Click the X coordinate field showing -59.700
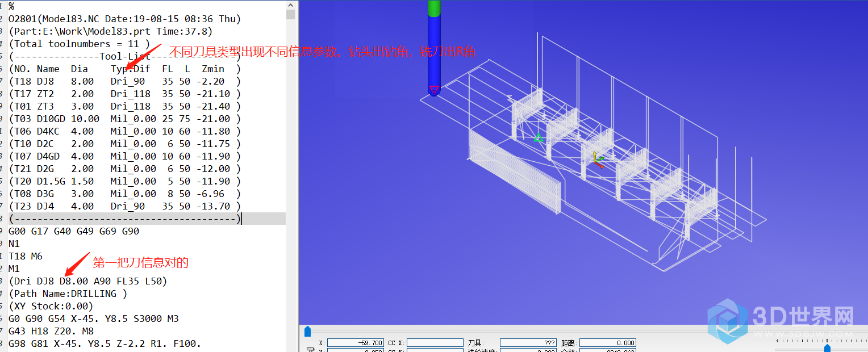The height and width of the screenshot is (352, 868). coord(355,343)
